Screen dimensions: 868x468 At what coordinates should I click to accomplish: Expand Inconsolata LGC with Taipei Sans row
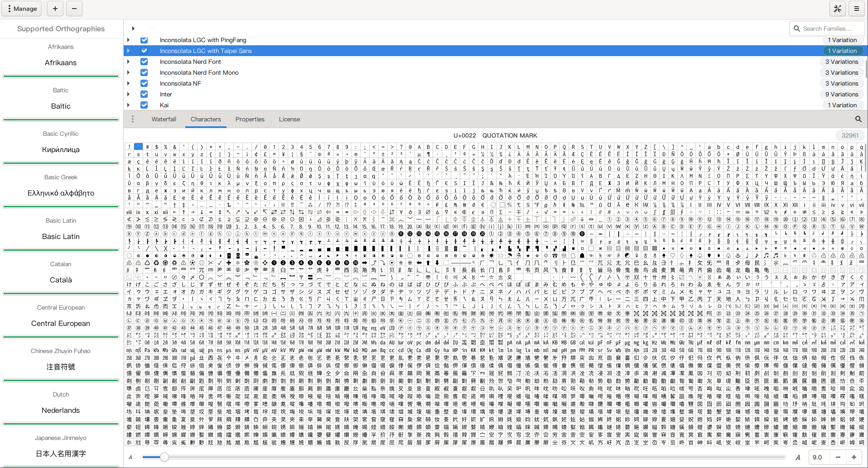[x=129, y=51]
